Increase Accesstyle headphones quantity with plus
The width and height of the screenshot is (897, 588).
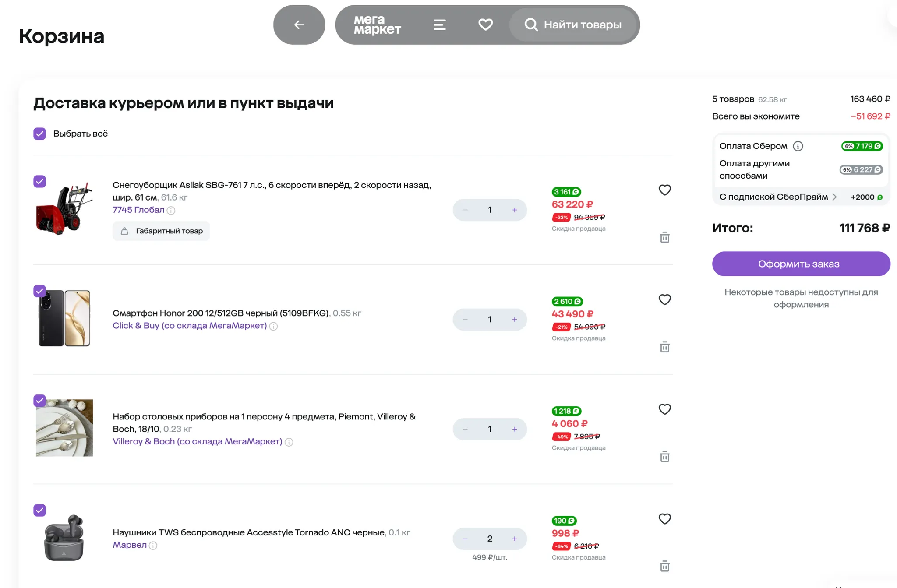coord(515,539)
